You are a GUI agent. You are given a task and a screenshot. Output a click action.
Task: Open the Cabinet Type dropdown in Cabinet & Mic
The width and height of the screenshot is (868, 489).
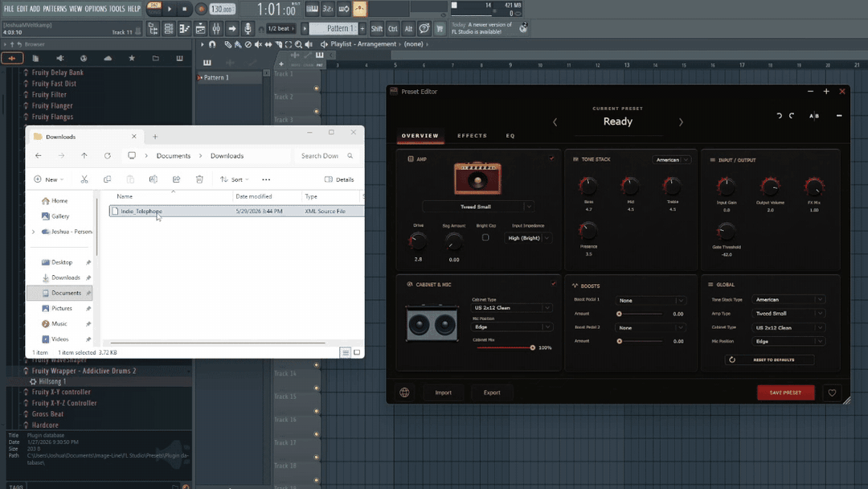click(x=511, y=308)
